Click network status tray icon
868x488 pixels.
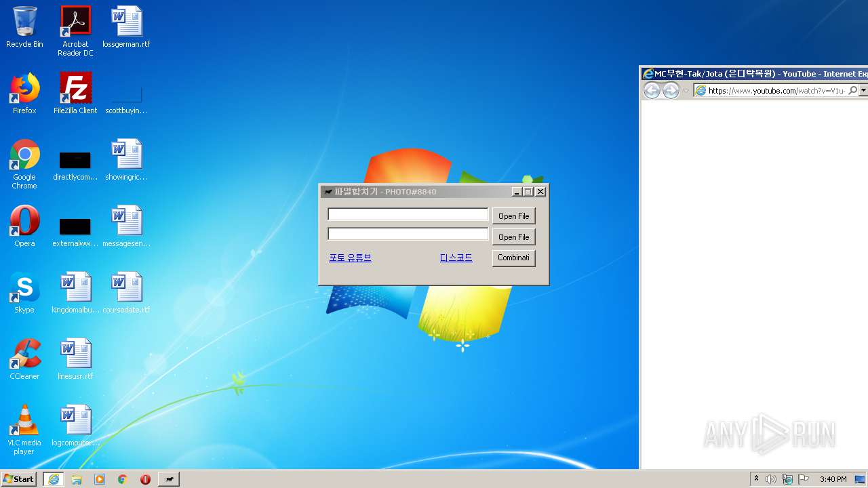[787, 479]
